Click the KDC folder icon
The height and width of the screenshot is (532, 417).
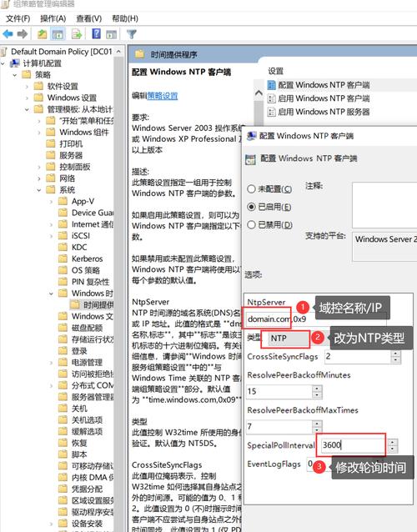pos(63,247)
